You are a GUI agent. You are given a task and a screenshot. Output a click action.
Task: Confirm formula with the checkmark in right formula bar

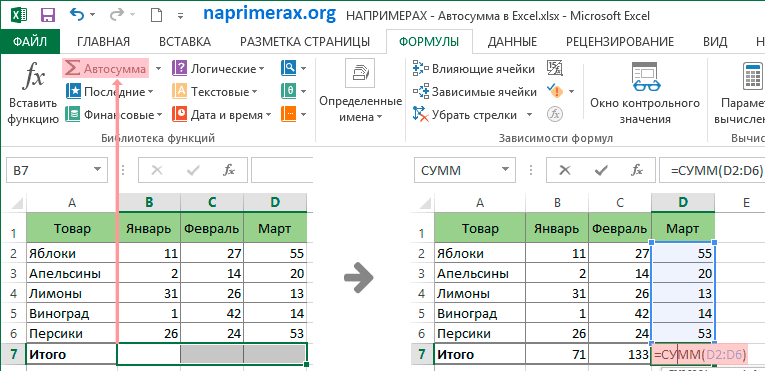pyautogui.click(x=601, y=170)
